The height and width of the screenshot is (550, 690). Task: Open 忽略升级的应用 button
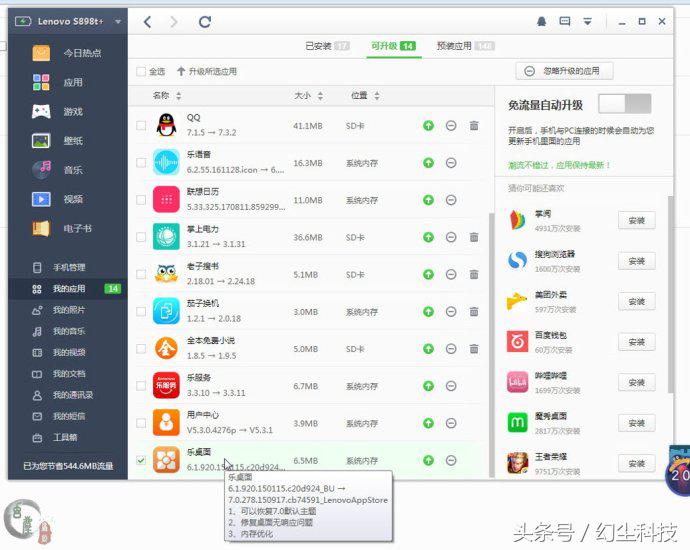564,71
